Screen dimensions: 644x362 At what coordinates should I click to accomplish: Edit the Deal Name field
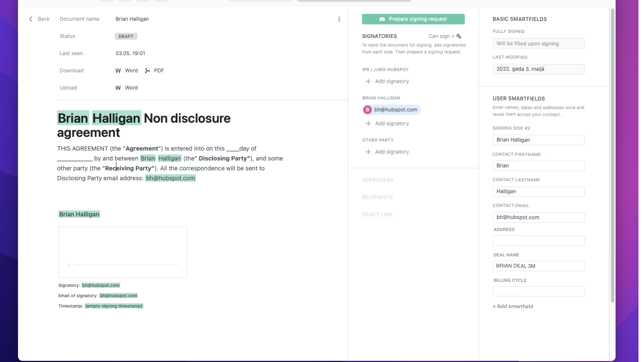[538, 266]
